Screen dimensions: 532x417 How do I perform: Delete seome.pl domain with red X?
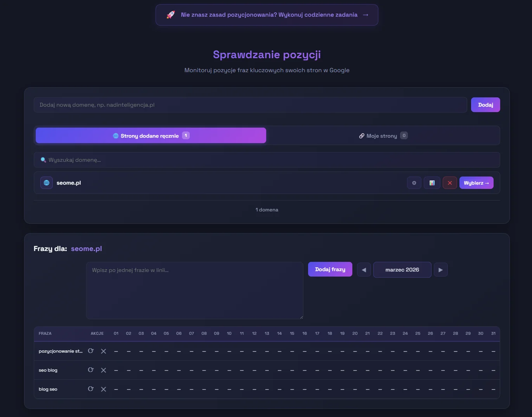(450, 183)
